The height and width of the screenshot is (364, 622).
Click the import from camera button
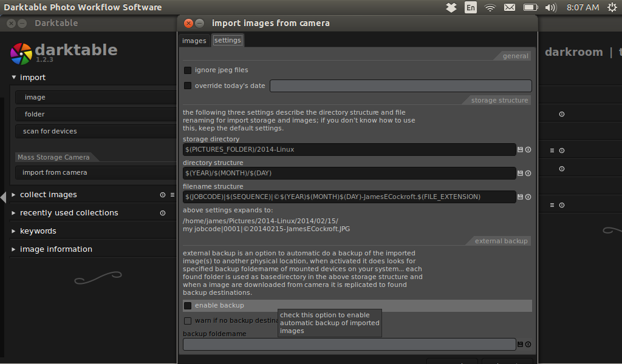(x=55, y=173)
